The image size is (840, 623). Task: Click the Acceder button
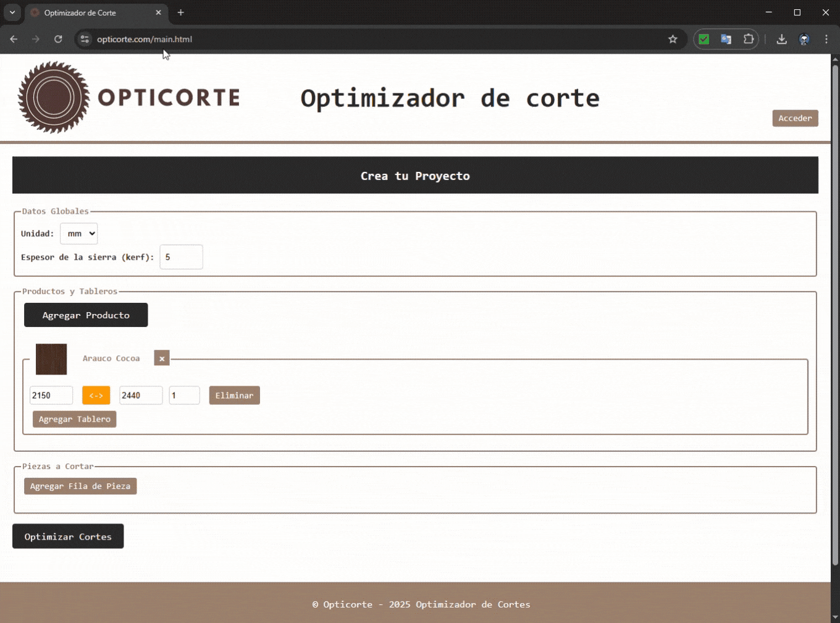(x=795, y=118)
